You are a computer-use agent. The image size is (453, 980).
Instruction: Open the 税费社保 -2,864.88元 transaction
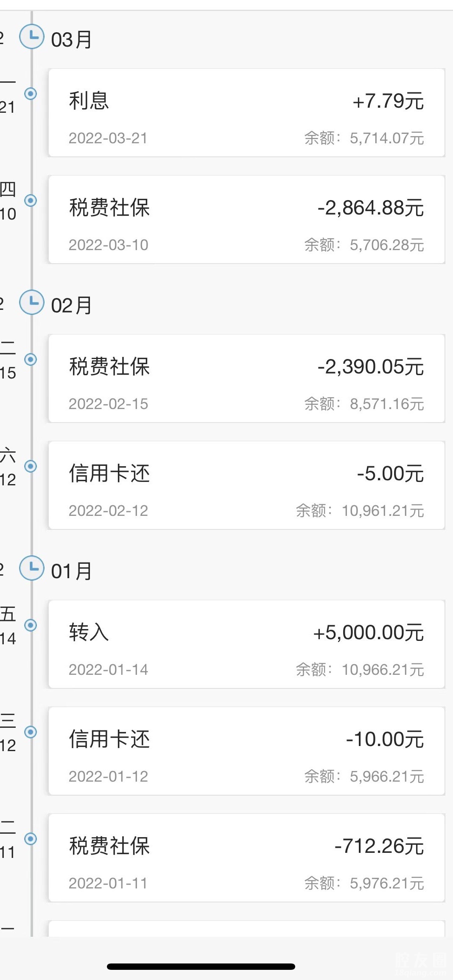point(246,220)
